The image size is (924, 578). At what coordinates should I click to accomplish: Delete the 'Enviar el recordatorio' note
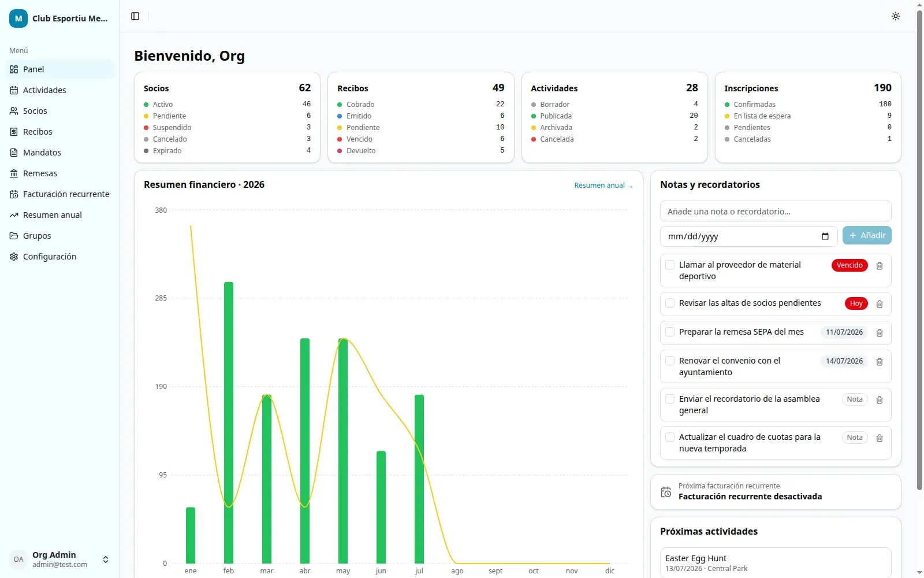pyautogui.click(x=880, y=400)
